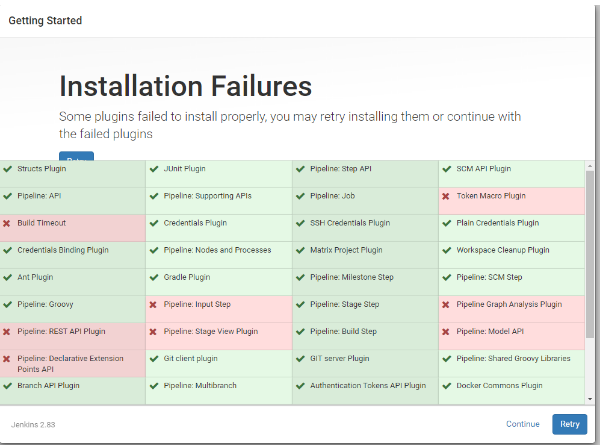Click the red X beside Pipeline: Input Step
600x445 pixels.
[153, 304]
